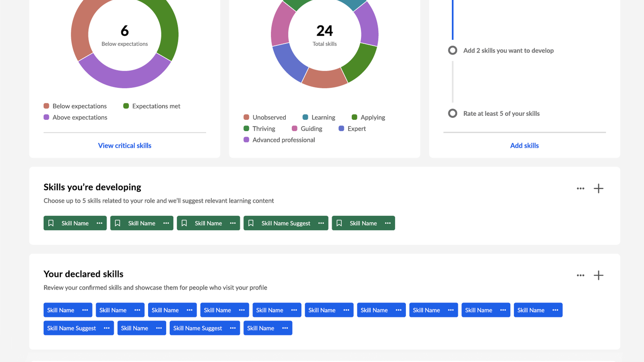Click Advanced professional legend color dot
This screenshot has width=644, height=362.
pyautogui.click(x=246, y=140)
